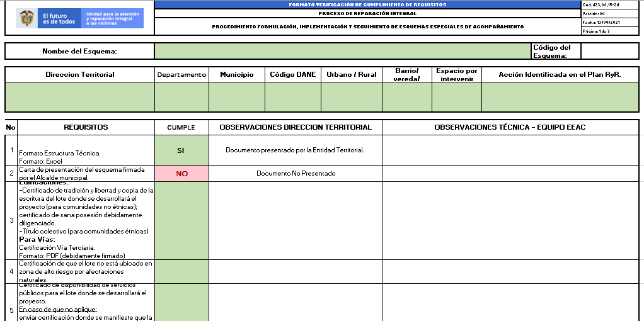Click row number 1 cell
The height and width of the screenshot is (321, 644).
11,150
